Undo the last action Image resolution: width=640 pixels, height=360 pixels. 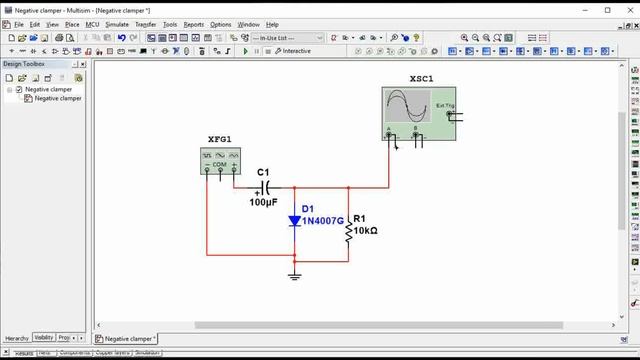[x=122, y=38]
